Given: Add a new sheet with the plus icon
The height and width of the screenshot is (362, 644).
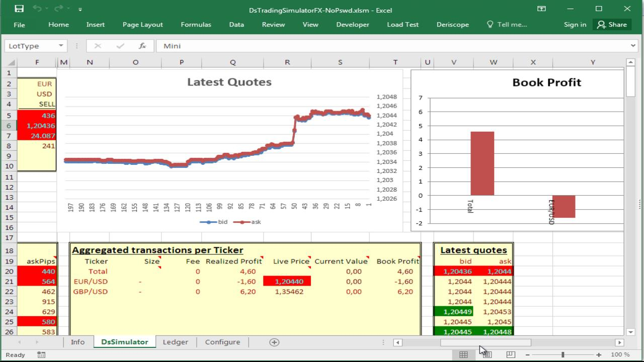Looking at the screenshot, I should (x=274, y=342).
